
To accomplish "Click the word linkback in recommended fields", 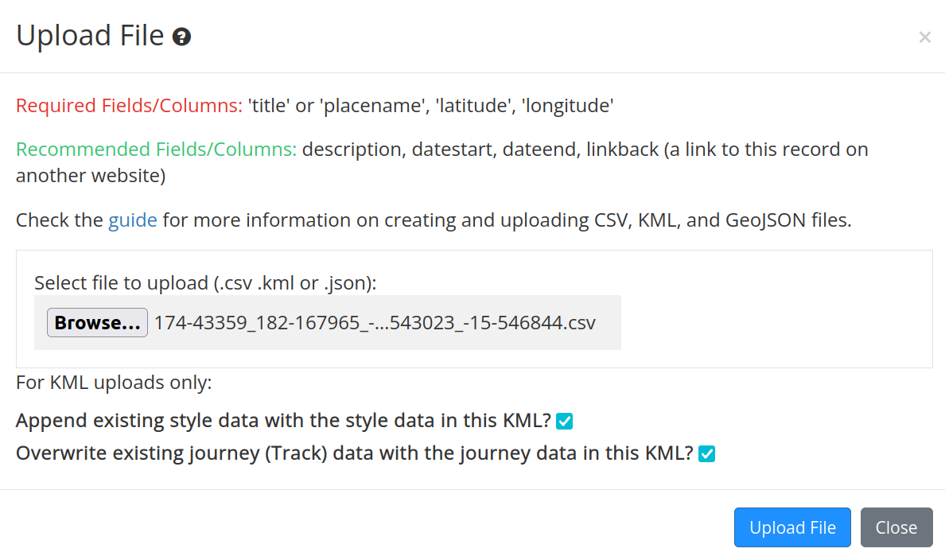I will tap(622, 150).
